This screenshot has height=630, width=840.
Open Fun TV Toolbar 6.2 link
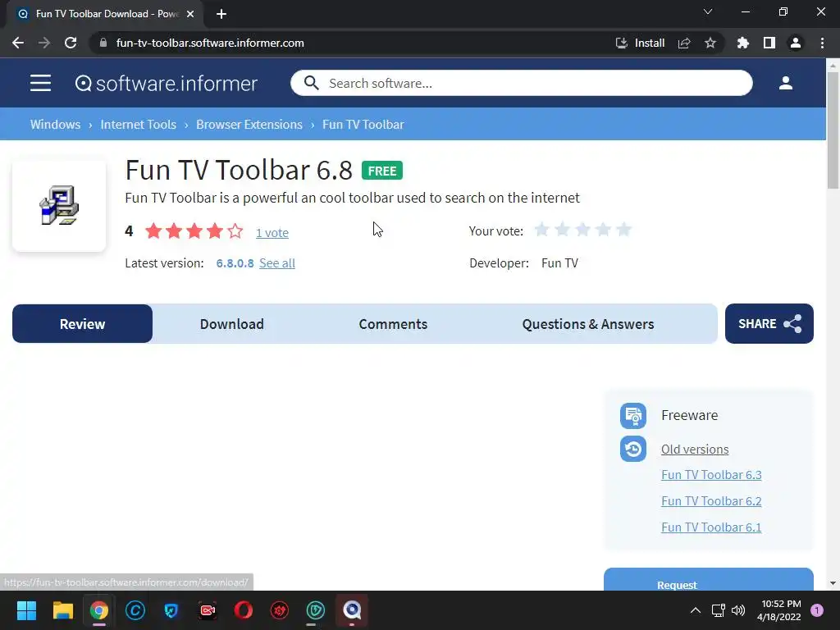pos(711,501)
